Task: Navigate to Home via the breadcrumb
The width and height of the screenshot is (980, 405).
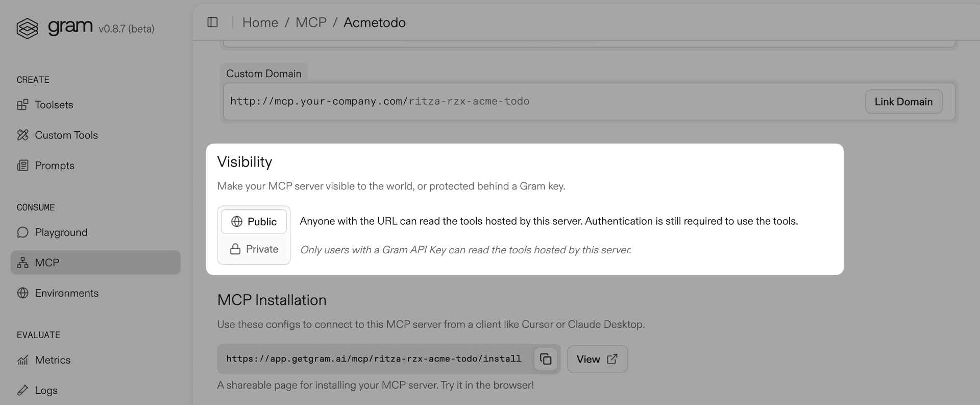Action: coord(260,22)
